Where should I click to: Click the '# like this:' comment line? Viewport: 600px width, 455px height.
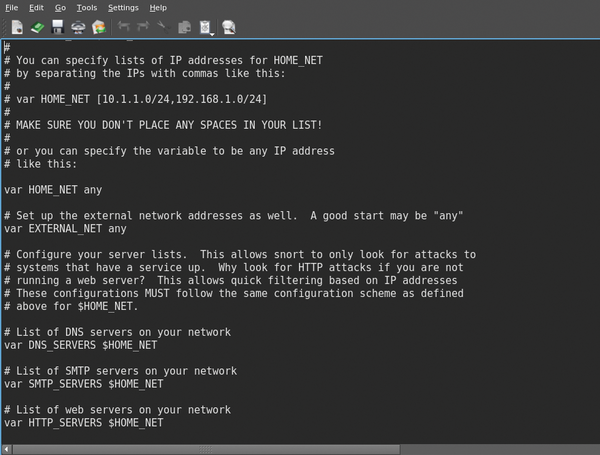[41, 164]
